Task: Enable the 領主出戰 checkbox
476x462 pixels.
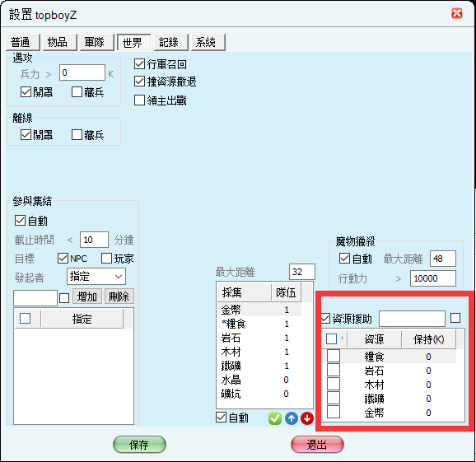Action: pos(139,100)
